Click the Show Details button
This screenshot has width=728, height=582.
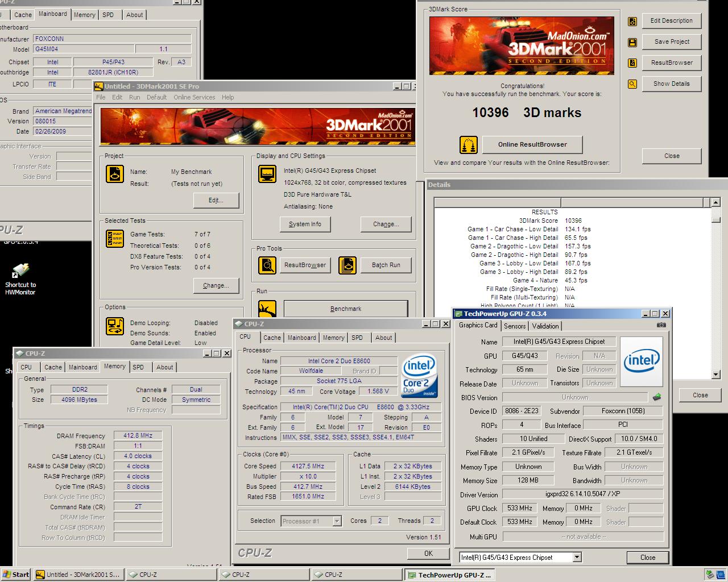pos(671,84)
